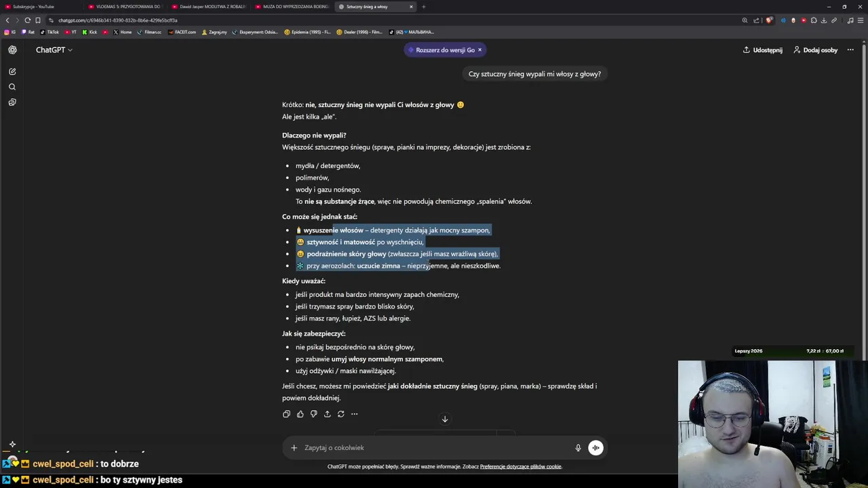Click the 'Kiedy uważać:' heading
The image size is (868, 488).
[304, 281]
